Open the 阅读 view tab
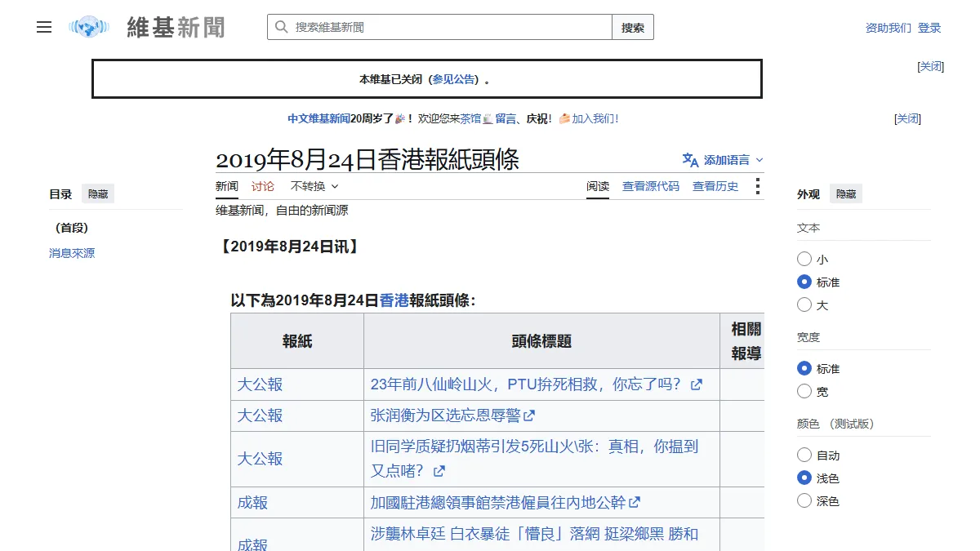This screenshot has width=980, height=551. [x=598, y=186]
